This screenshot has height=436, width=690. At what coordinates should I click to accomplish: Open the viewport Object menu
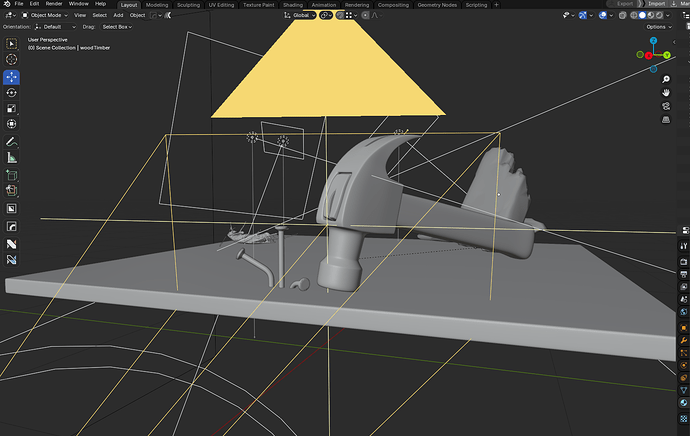137,15
